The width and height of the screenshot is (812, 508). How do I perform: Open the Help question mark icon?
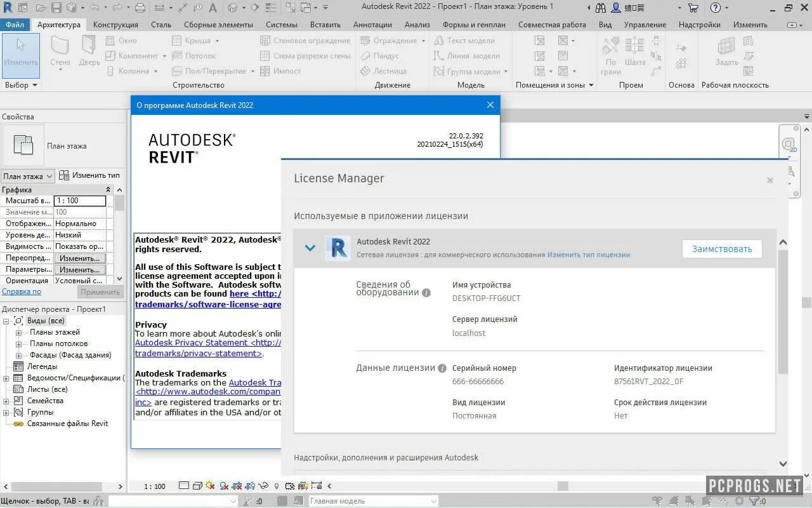click(x=716, y=8)
